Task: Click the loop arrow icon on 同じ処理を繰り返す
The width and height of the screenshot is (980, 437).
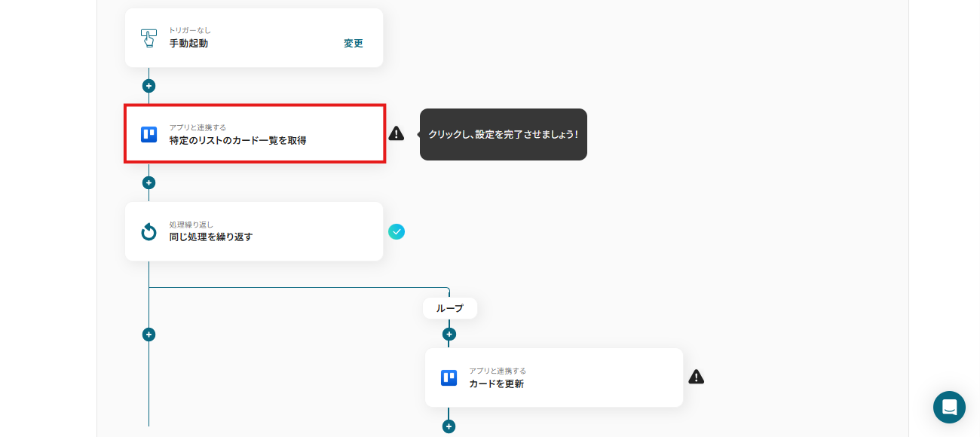Action: (x=149, y=231)
